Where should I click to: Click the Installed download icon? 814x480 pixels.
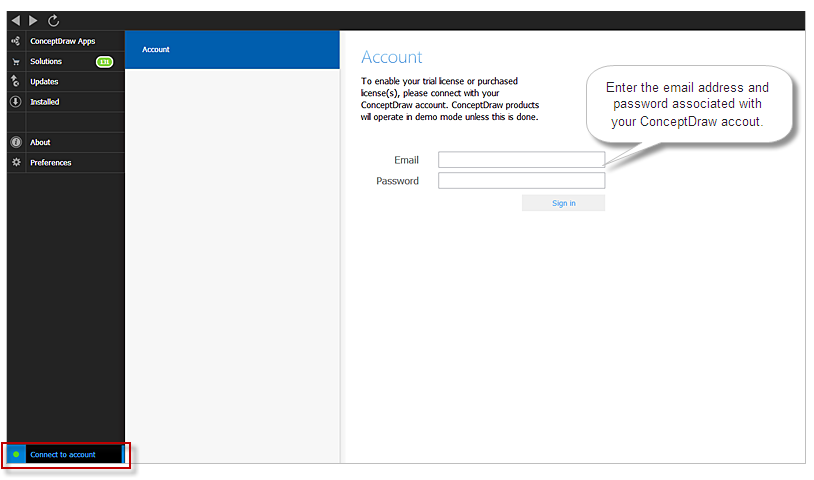[16, 102]
